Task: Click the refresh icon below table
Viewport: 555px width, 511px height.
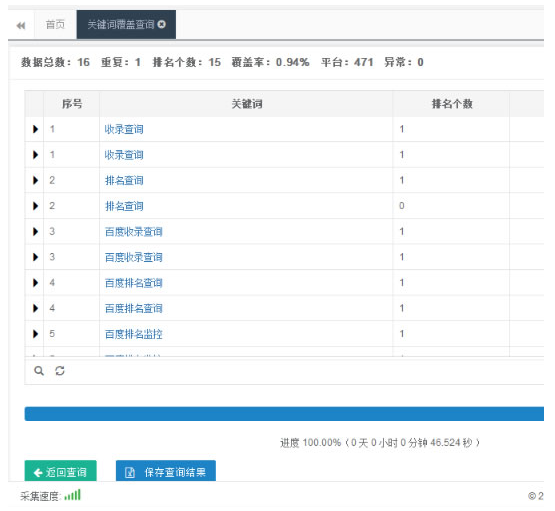Action: click(x=60, y=371)
